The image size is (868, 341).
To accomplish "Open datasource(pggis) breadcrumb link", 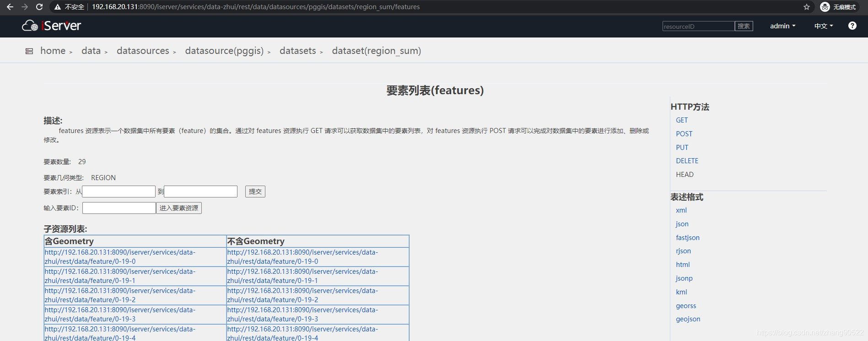I will click(x=224, y=51).
